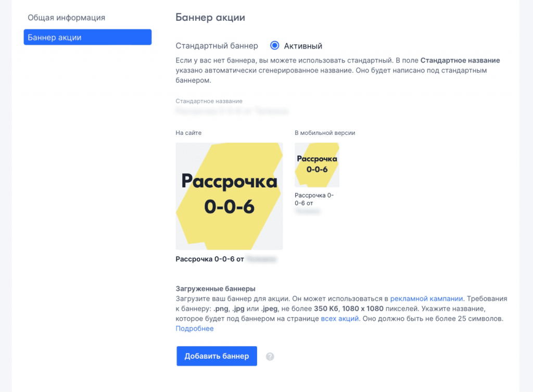
Task: Open the Общая информация sidebar section
Action: tap(67, 18)
